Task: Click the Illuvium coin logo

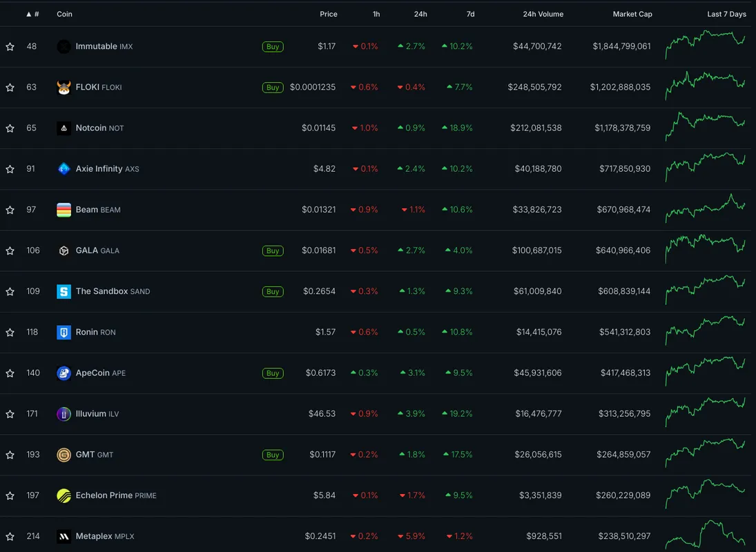Action: click(x=64, y=414)
